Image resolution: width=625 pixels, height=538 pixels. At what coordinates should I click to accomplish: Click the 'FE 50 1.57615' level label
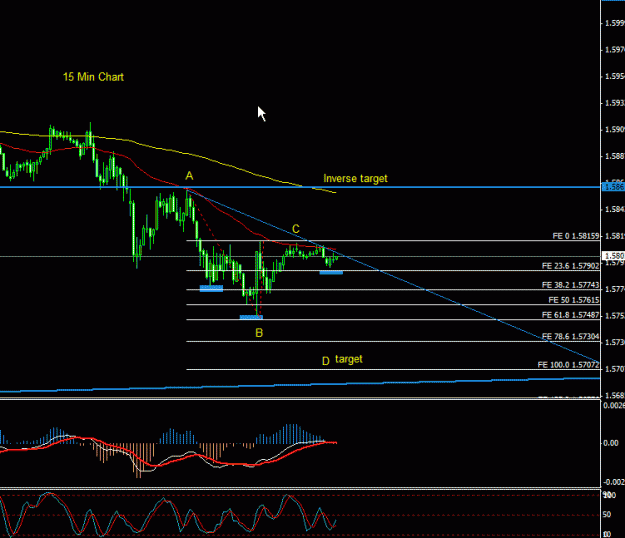(x=574, y=300)
